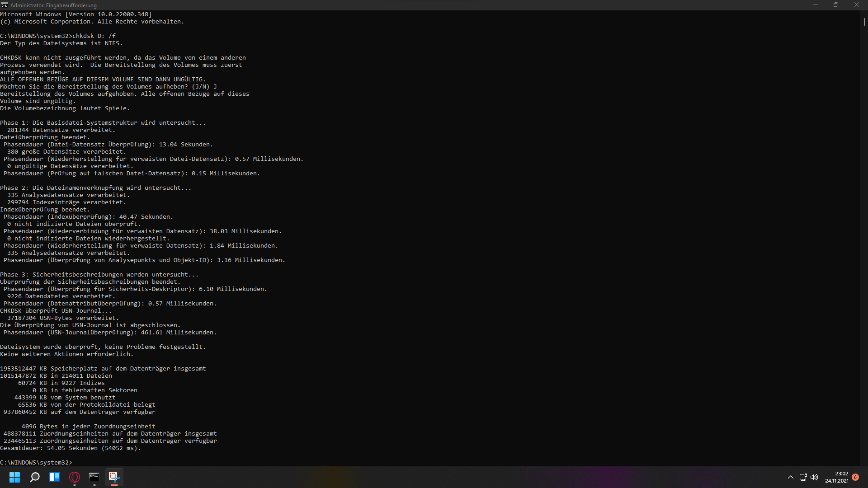The image size is (868, 488).
Task: Close the Eingabeaufforderung window
Action: point(856,5)
